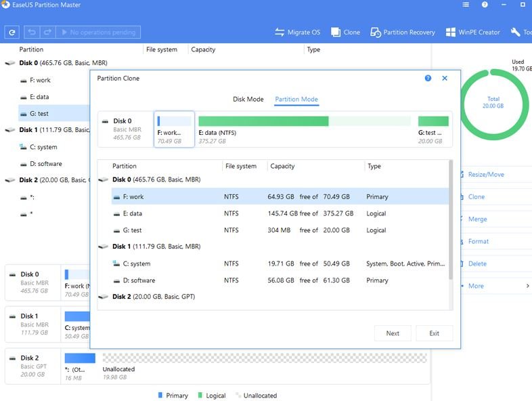Click Merge in right panel

(477, 219)
